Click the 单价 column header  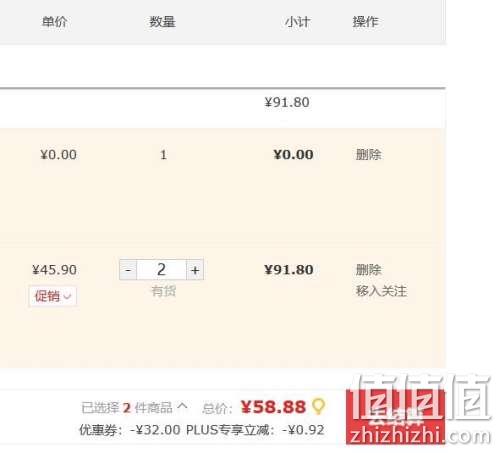click(x=54, y=22)
